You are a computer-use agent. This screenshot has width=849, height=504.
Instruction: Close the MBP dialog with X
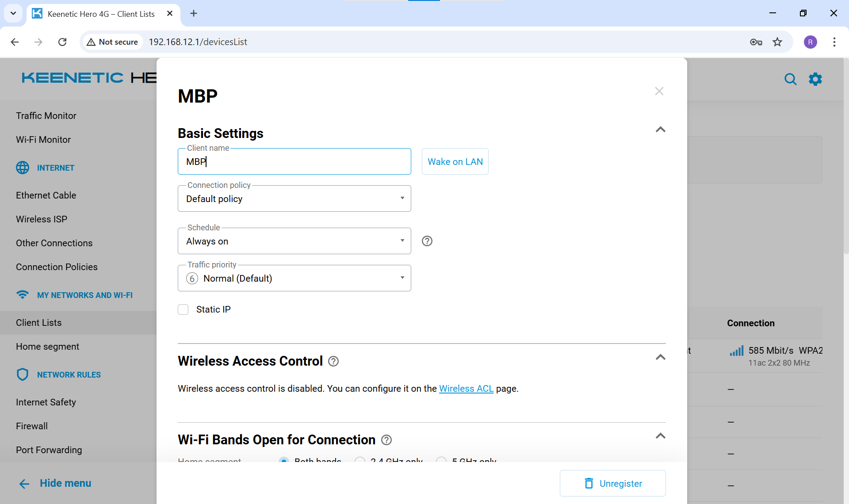pos(659,91)
